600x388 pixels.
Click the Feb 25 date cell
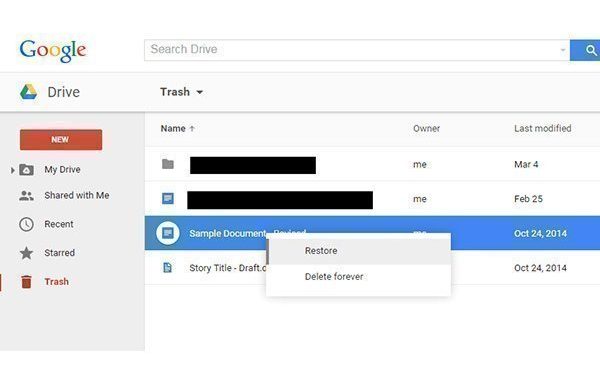(528, 199)
